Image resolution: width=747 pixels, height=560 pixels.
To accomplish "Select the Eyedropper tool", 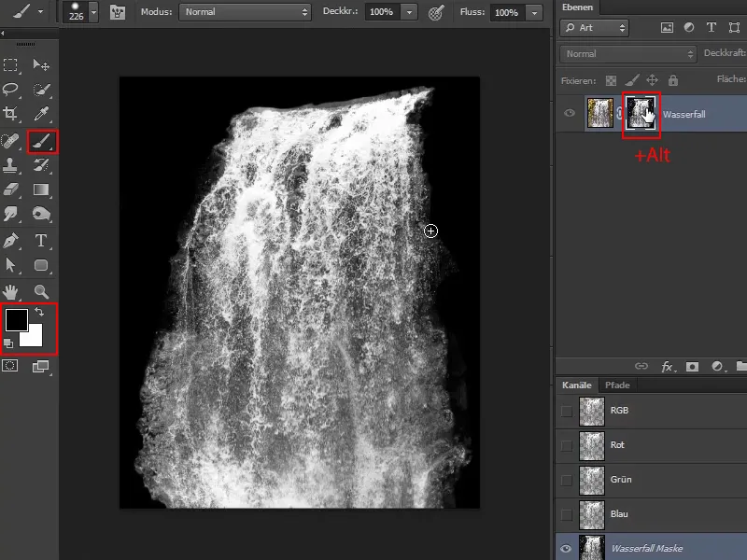I will (x=41, y=113).
